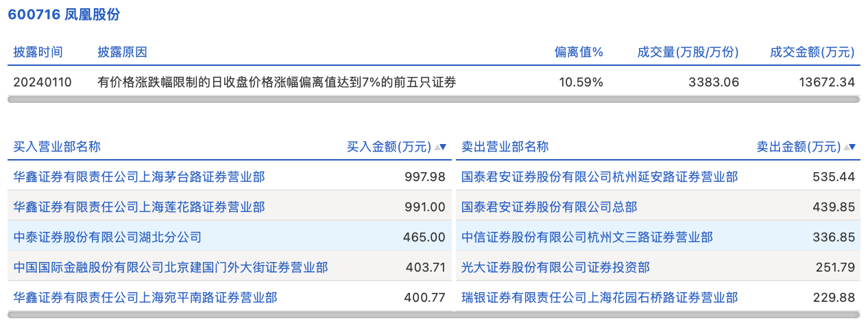Select 中泰证券股份有限公司湖北分公司 entry
The height and width of the screenshot is (332, 868).
[108, 237]
